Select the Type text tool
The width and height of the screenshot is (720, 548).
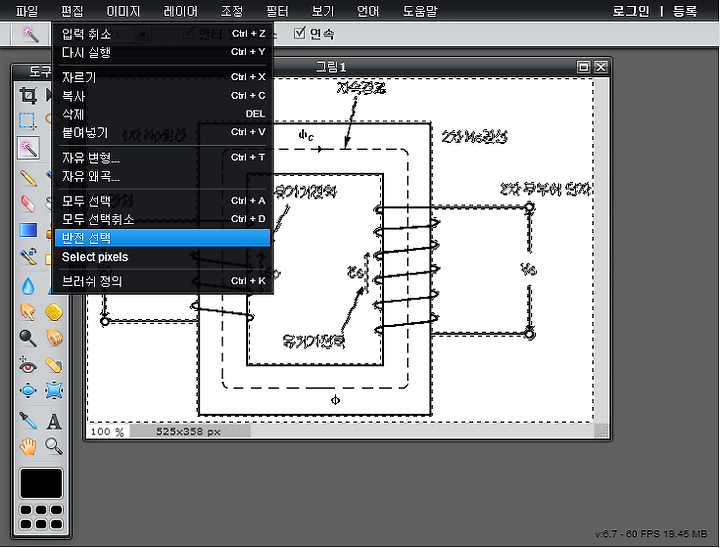point(54,421)
